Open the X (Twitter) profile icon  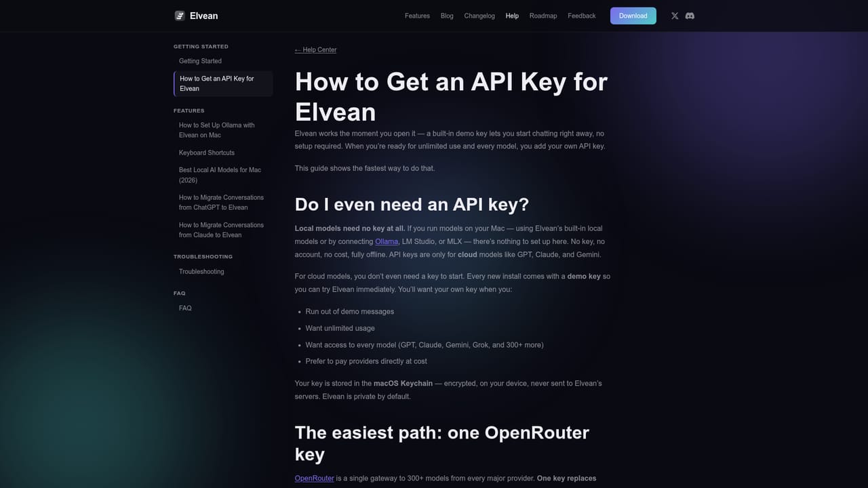point(675,16)
